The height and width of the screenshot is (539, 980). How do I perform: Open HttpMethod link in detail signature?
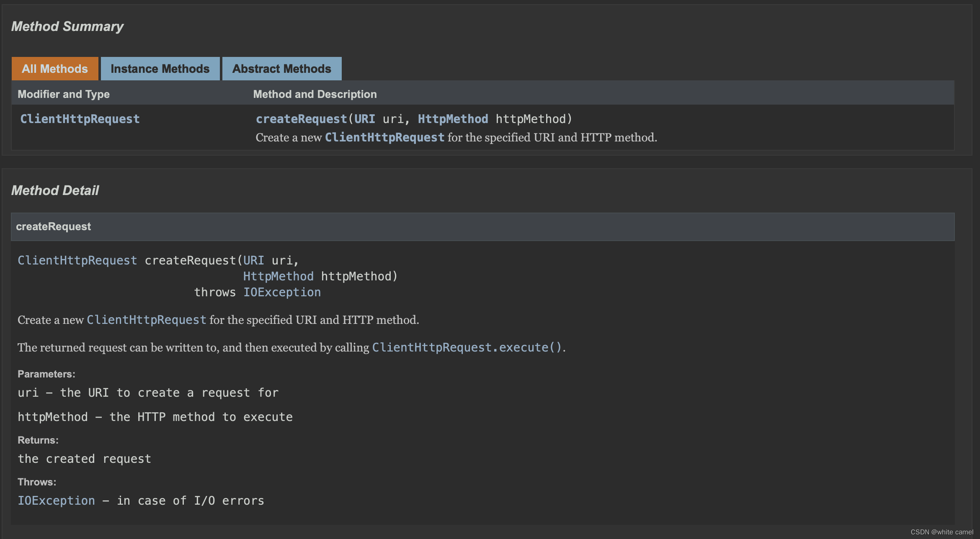(x=278, y=276)
